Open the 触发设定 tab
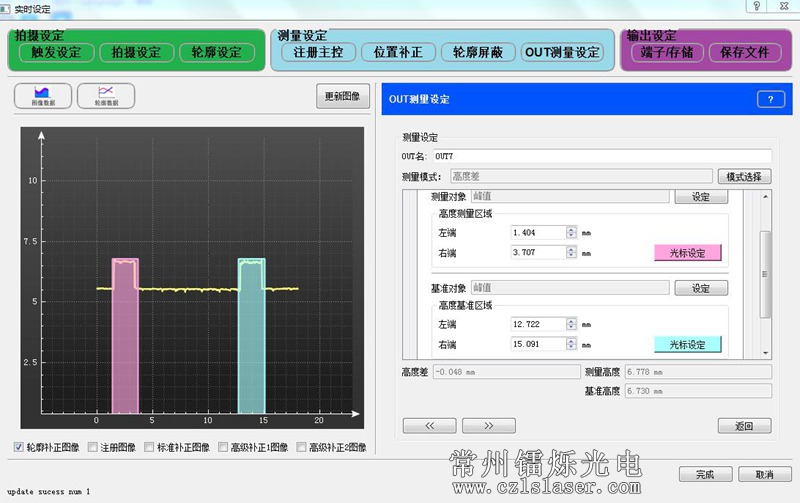This screenshot has height=503, width=800. [x=56, y=52]
